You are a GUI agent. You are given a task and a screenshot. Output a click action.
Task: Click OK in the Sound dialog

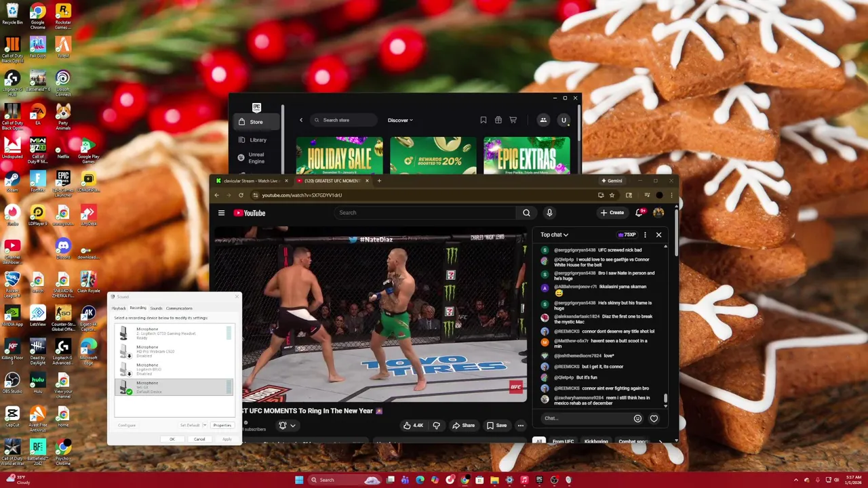pyautogui.click(x=172, y=439)
